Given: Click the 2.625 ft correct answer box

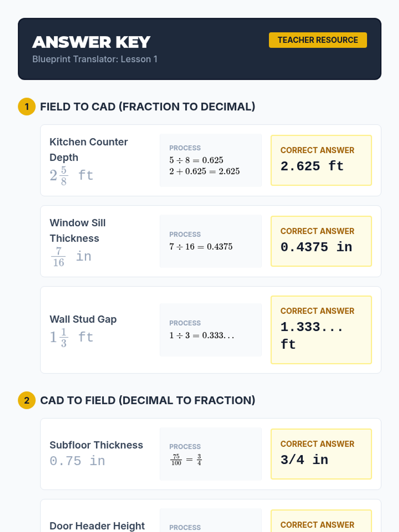Looking at the screenshot, I should [321, 160].
